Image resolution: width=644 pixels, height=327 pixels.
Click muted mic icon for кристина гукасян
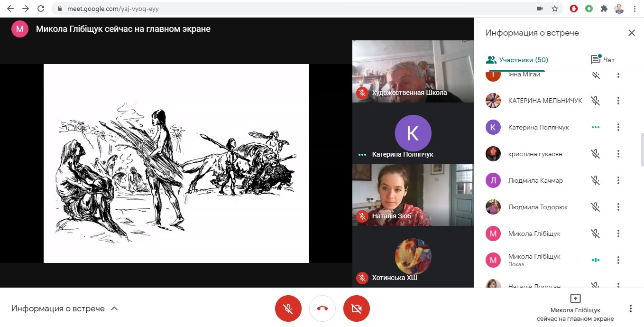[x=596, y=154]
